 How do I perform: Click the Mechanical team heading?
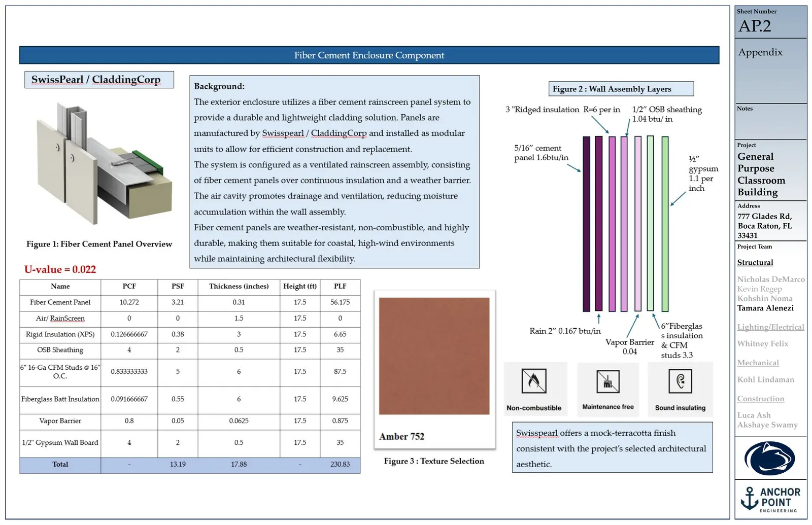[x=758, y=363]
